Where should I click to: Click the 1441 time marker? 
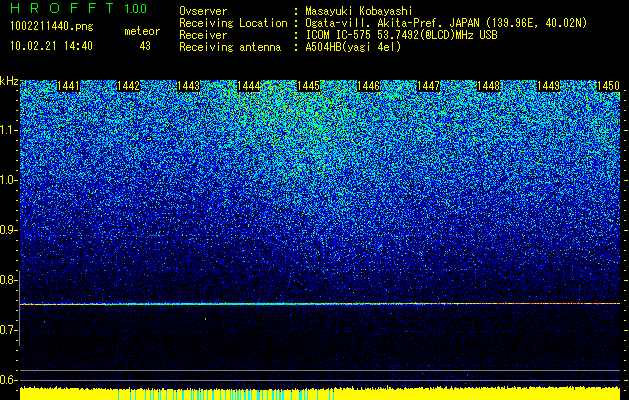click(69, 86)
